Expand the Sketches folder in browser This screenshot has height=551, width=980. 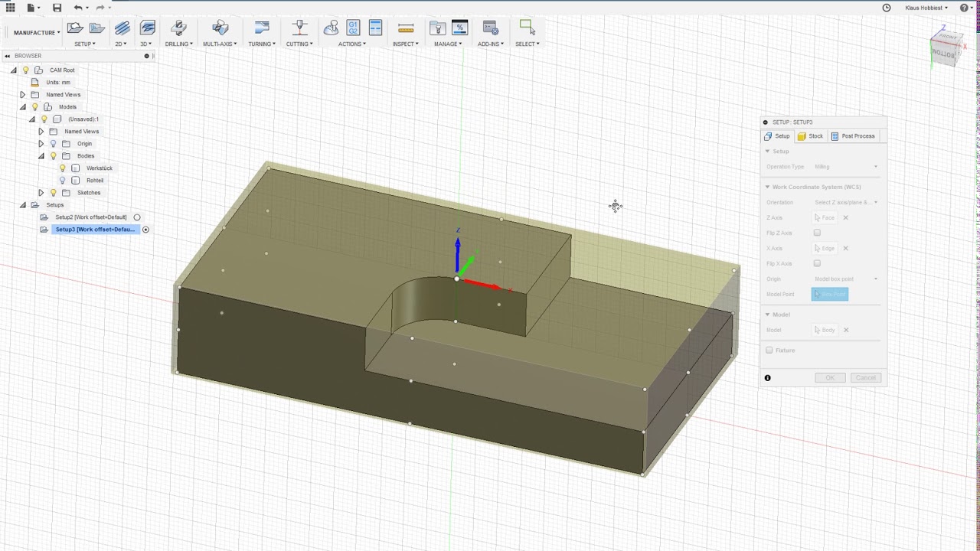pyautogui.click(x=41, y=193)
